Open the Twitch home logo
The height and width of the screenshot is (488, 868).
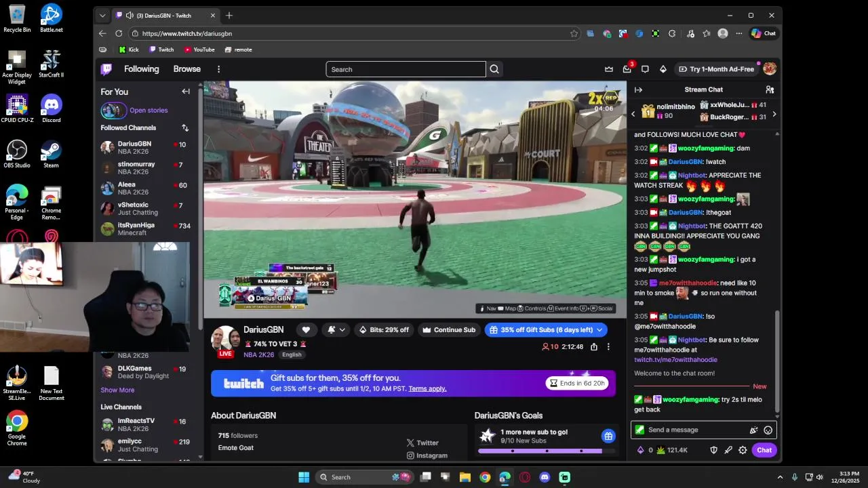(106, 69)
